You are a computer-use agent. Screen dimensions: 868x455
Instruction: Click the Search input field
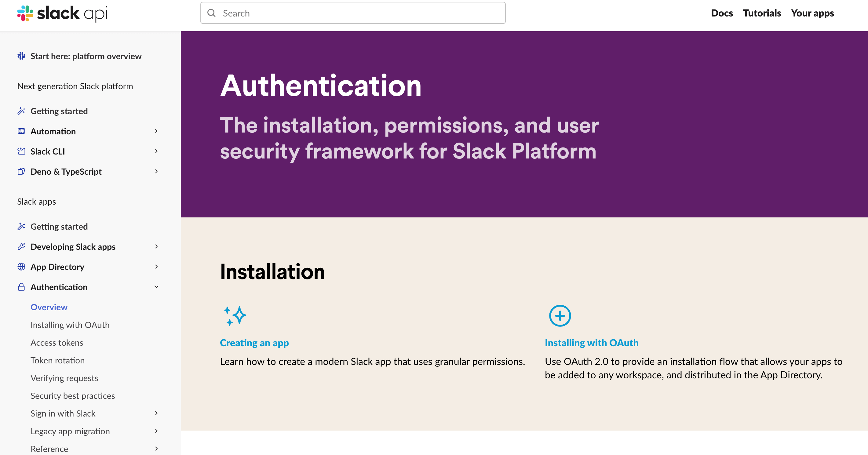353,12
